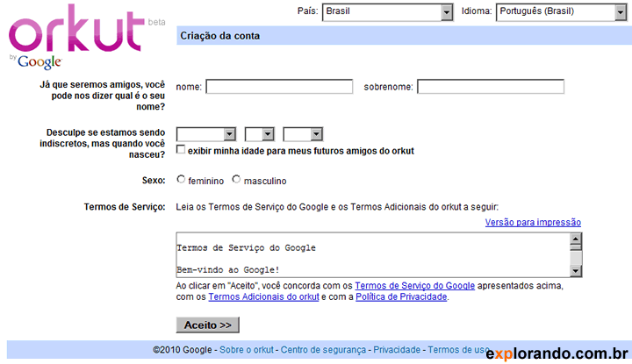632x364 pixels.
Task: Select the feminino radio button
Action: (x=181, y=179)
